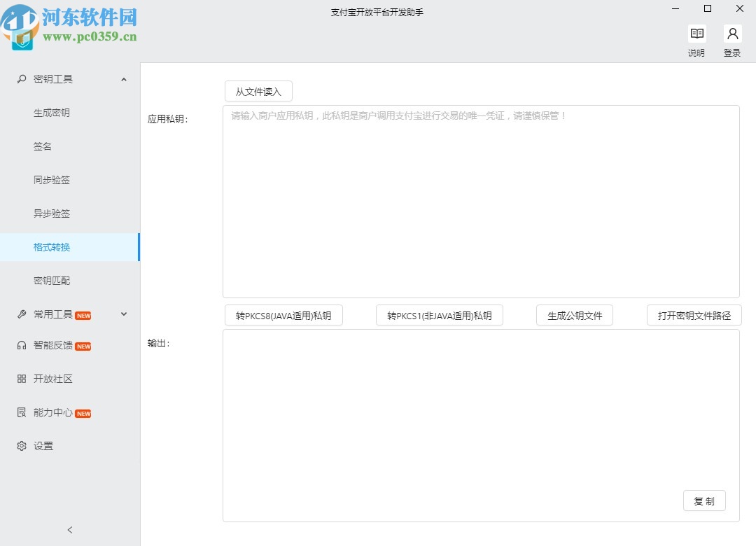This screenshot has width=756, height=546.
Task: Expand the 常用工具 section
Action: [x=124, y=314]
